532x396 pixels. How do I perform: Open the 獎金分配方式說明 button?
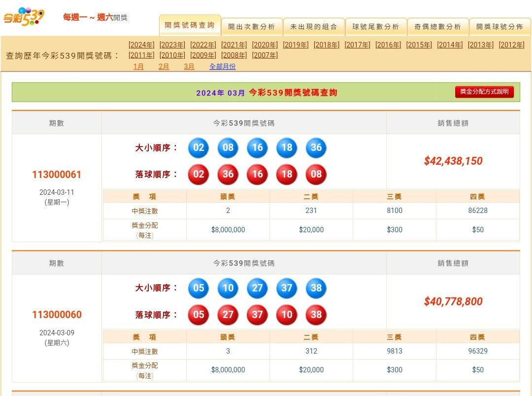[484, 92]
